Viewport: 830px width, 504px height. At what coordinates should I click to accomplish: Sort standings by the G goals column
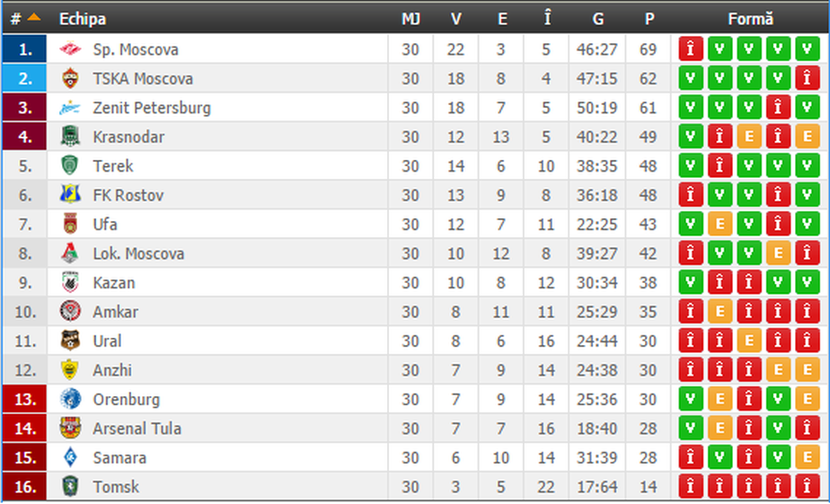point(598,19)
